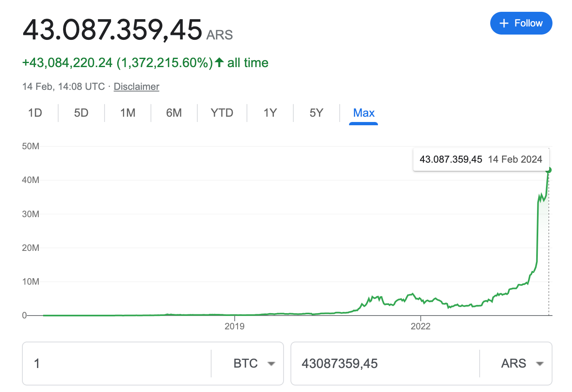Open the Disclaimer link
Viewport: 572px width, 392px height.
coord(136,87)
